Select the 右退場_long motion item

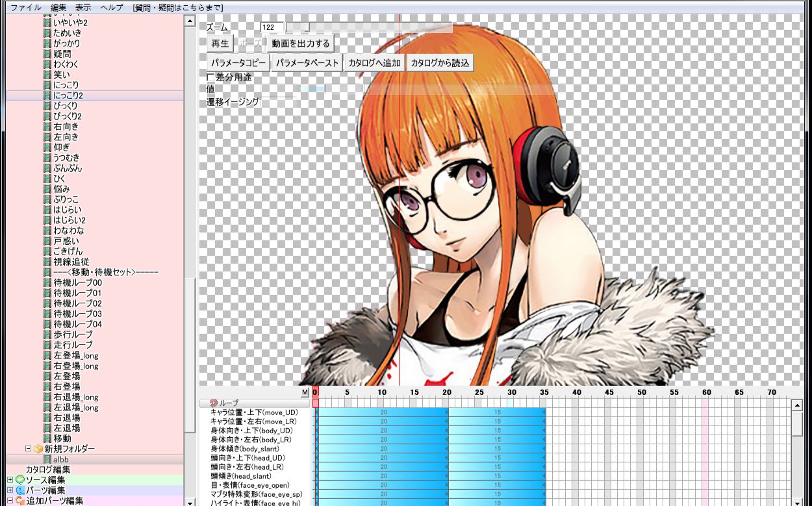[x=76, y=397]
